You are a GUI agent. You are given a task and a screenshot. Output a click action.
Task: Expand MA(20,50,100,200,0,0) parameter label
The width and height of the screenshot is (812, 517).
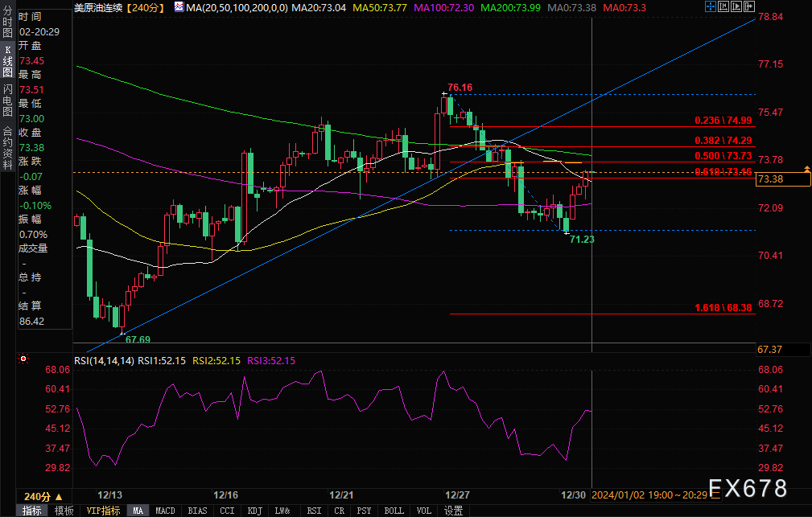226,7
